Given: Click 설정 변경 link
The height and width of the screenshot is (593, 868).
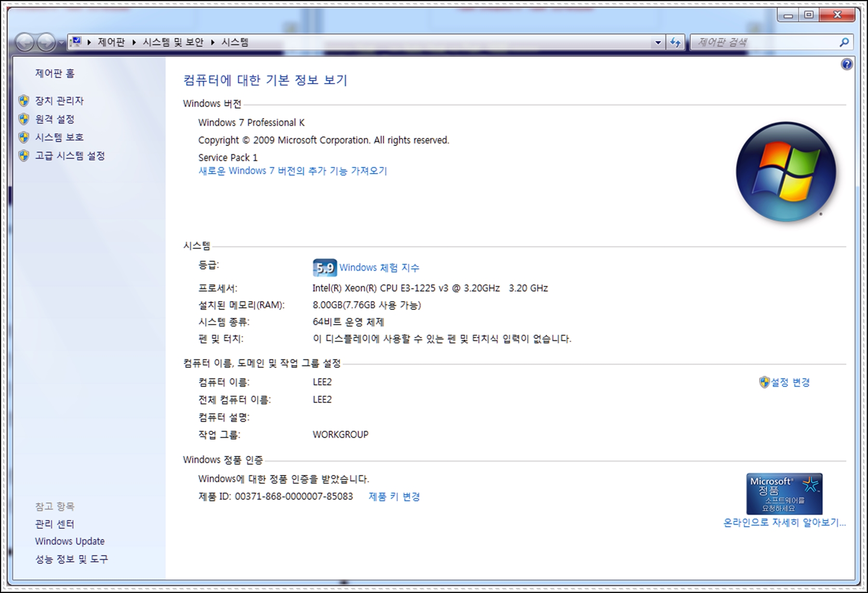Looking at the screenshot, I should [790, 382].
